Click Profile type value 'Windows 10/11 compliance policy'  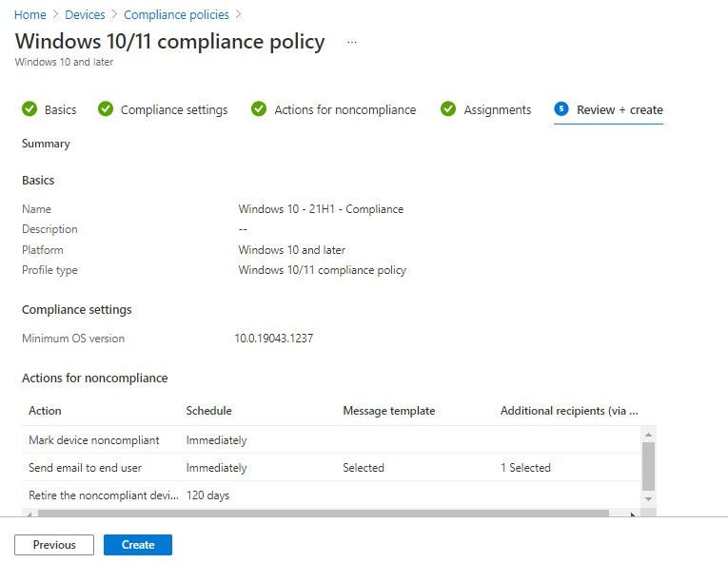pos(323,270)
